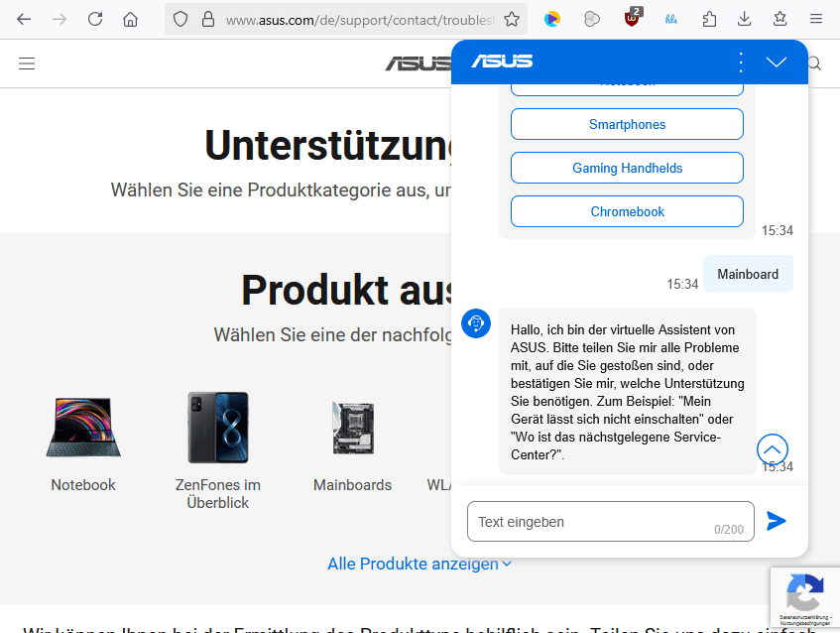Viewport: 840px width, 633px height.
Task: Click the Text eingeben input field
Action: (x=610, y=522)
